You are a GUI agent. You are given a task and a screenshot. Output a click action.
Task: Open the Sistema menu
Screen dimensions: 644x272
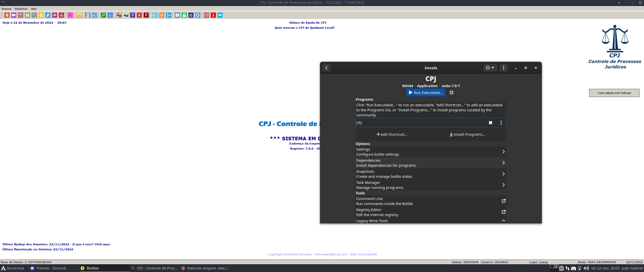pyautogui.click(x=6, y=9)
